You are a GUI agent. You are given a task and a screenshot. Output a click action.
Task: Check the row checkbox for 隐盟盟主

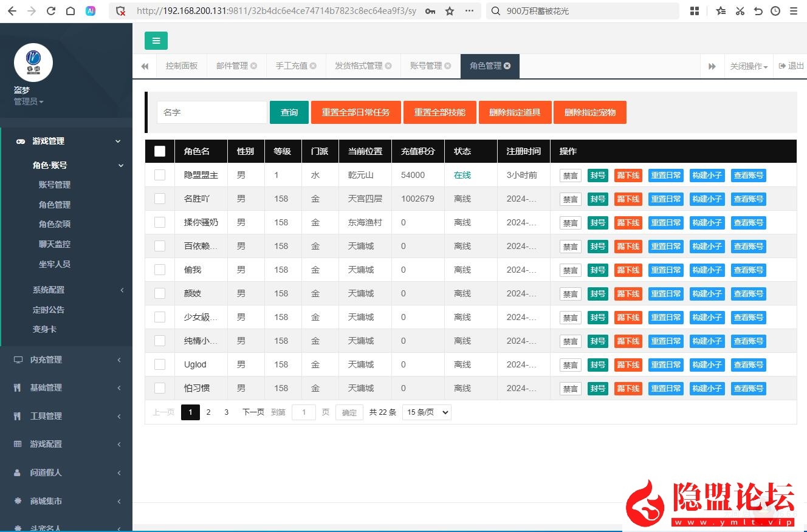pos(160,175)
